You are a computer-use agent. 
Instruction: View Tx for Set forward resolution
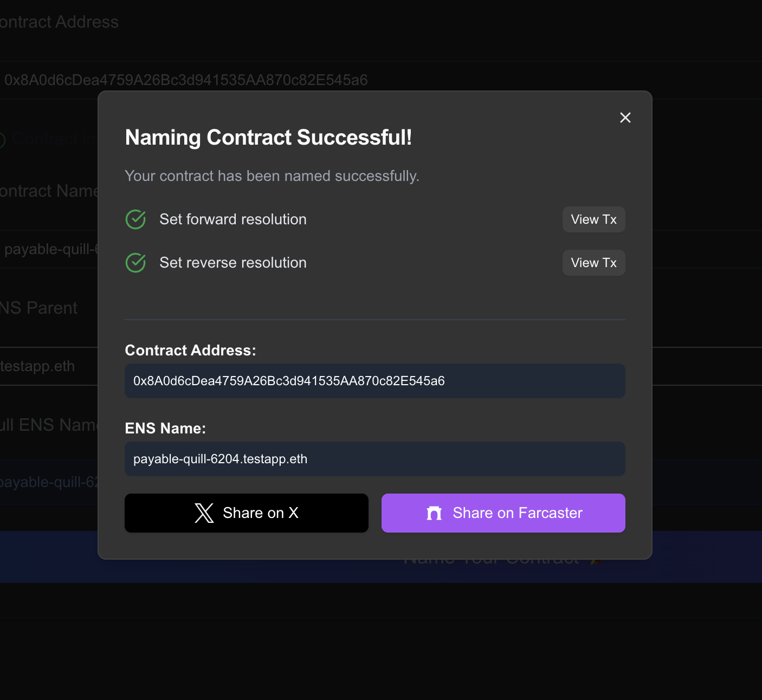(x=593, y=219)
